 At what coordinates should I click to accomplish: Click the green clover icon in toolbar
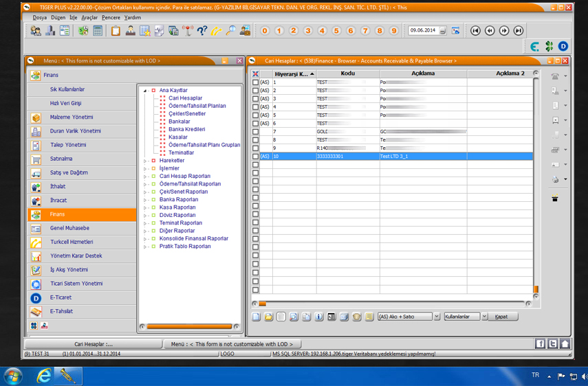549,46
